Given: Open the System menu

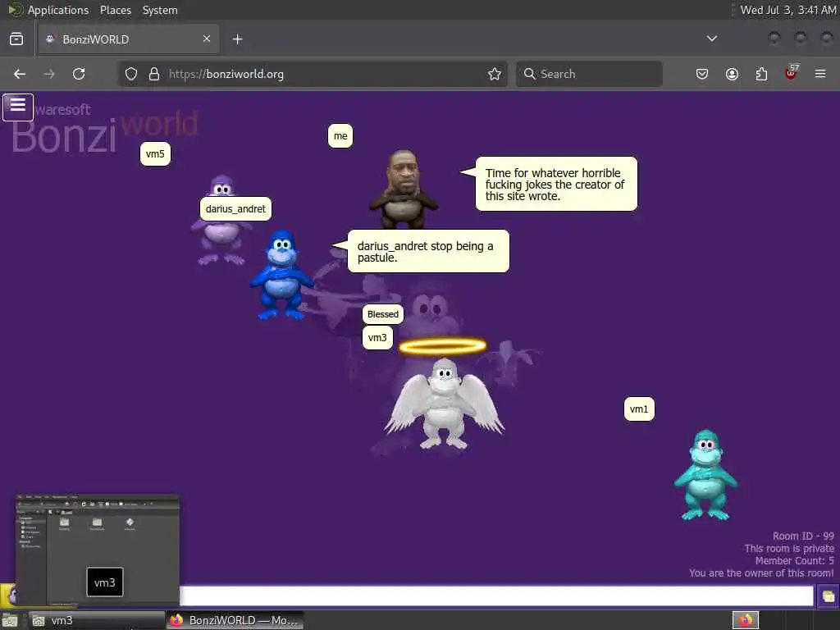Looking at the screenshot, I should 160,10.
